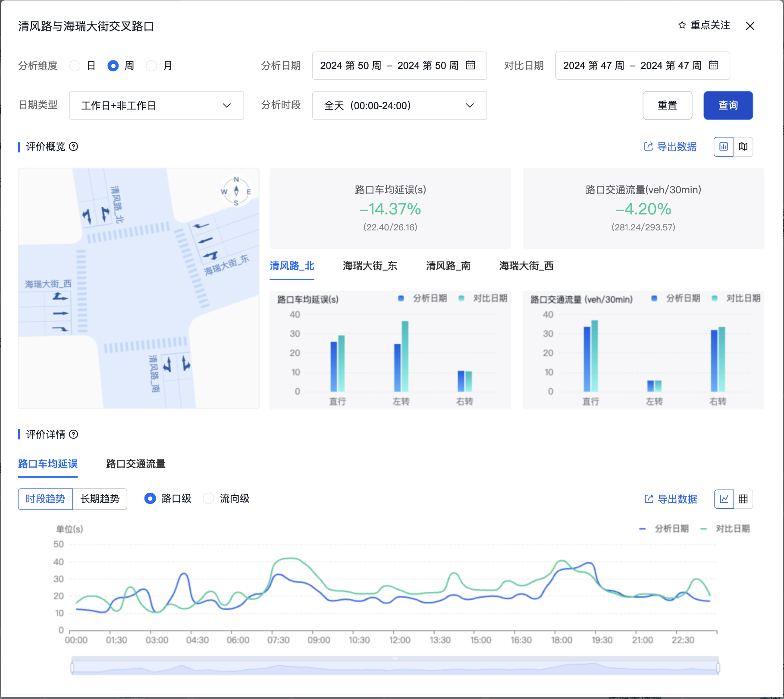The height and width of the screenshot is (699, 784).
Task: Switch to 长期趋势 trend view
Action: (100, 499)
